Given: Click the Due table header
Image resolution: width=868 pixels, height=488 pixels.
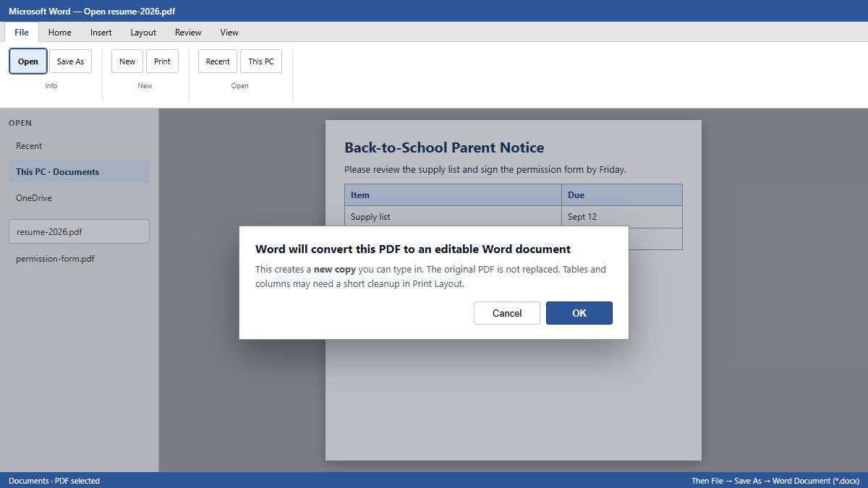Looking at the screenshot, I should tap(622, 195).
